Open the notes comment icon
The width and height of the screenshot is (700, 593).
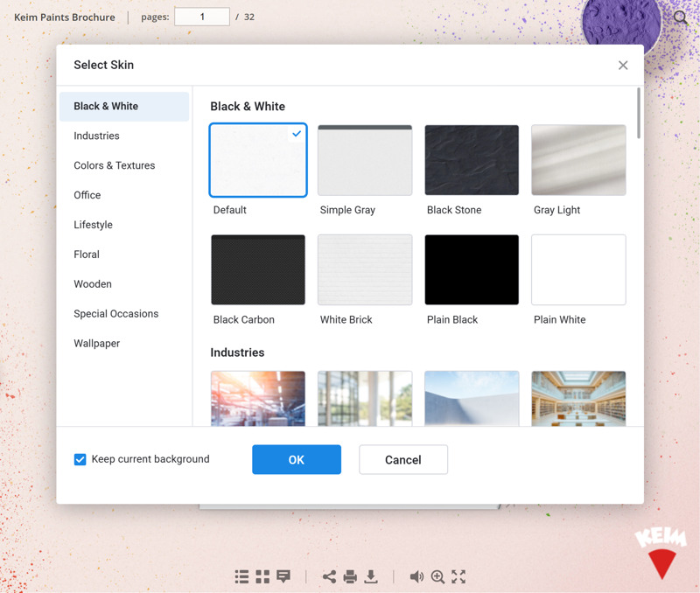(283, 576)
